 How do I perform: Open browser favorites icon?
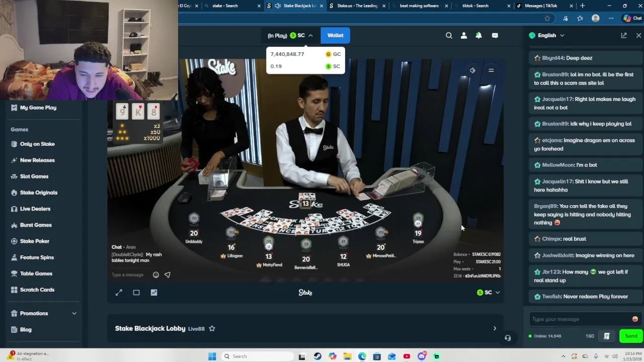coord(580,18)
